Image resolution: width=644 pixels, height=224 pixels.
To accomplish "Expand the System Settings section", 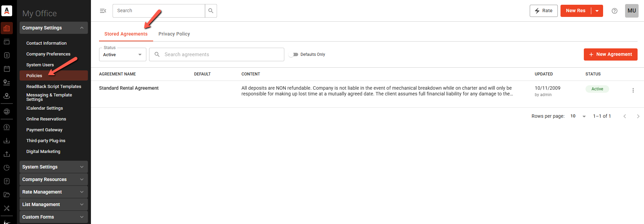I will pyautogui.click(x=54, y=167).
